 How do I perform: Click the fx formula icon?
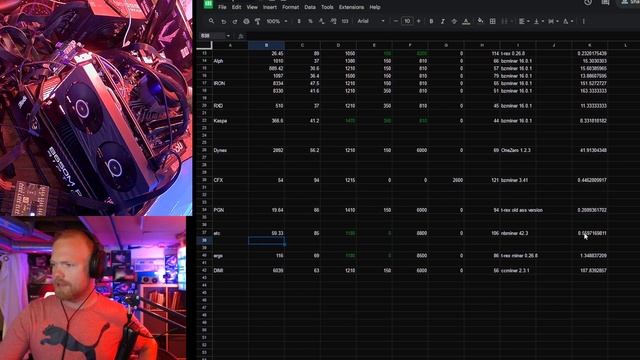(x=241, y=36)
